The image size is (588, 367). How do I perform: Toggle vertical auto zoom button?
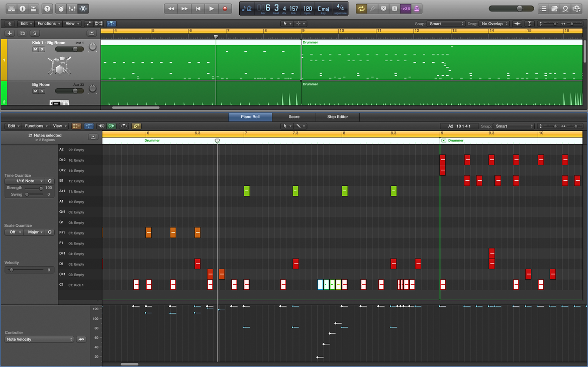530,24
